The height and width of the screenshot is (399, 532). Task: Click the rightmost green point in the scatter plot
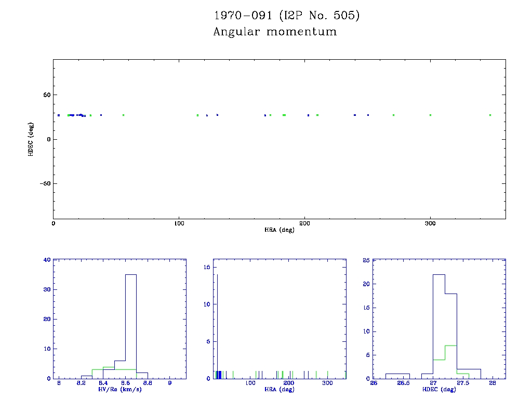click(x=490, y=115)
